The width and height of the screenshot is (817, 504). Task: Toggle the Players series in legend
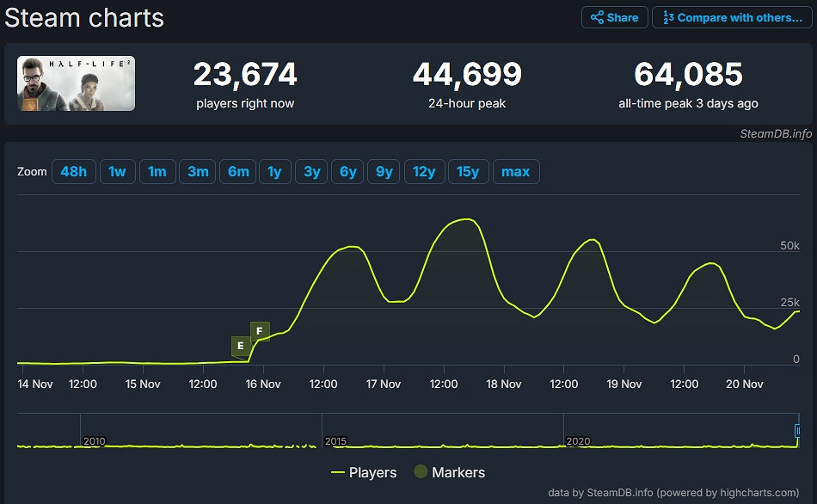pyautogui.click(x=364, y=472)
